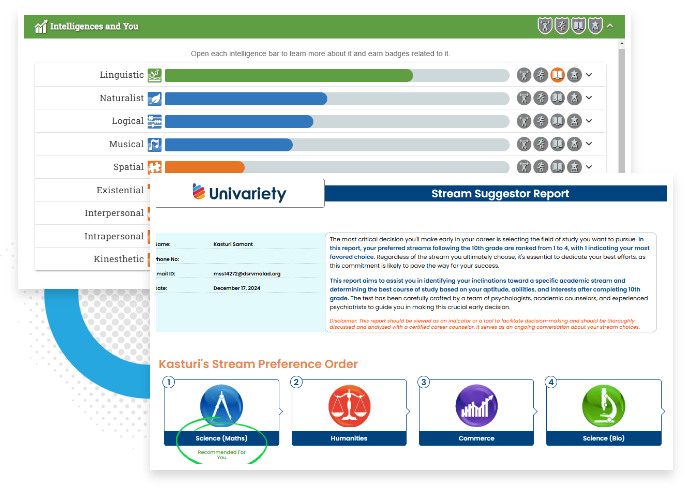Click the Spatial orange progress bar
Image resolution: width=688 pixels, height=491 pixels.
pyautogui.click(x=204, y=167)
